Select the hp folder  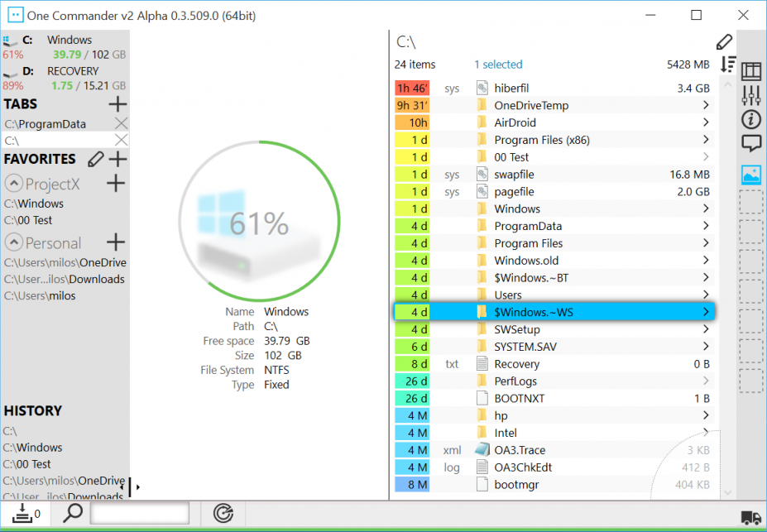[554, 415]
